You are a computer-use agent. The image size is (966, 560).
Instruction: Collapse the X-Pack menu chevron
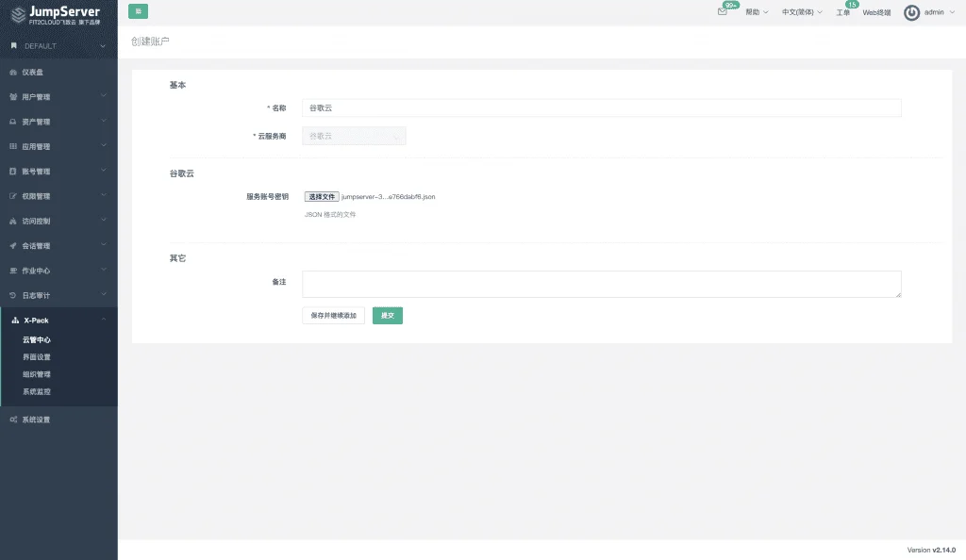click(x=104, y=320)
